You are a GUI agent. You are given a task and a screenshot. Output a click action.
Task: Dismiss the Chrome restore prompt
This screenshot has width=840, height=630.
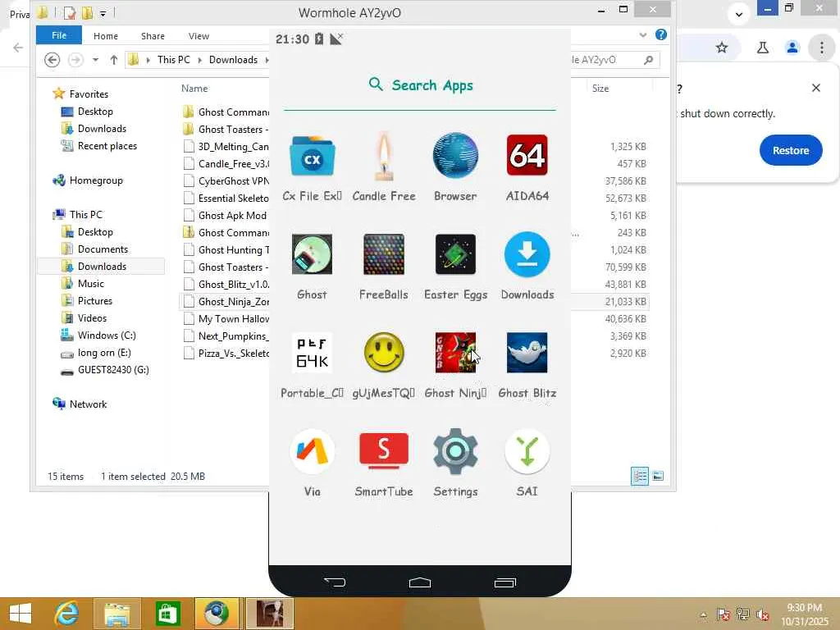(816, 88)
